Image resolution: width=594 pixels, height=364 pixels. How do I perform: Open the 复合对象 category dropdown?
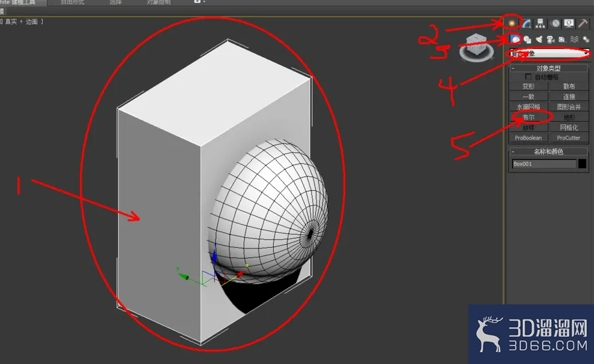coord(549,54)
